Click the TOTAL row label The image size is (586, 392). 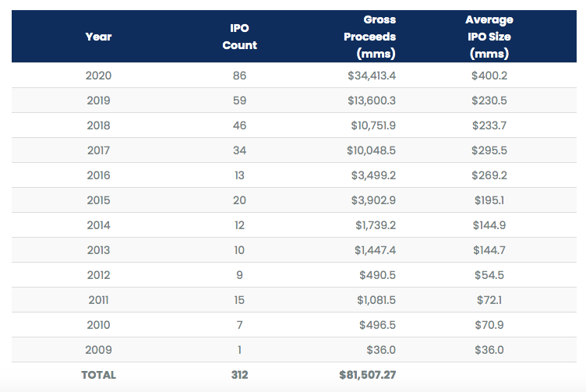(x=98, y=375)
